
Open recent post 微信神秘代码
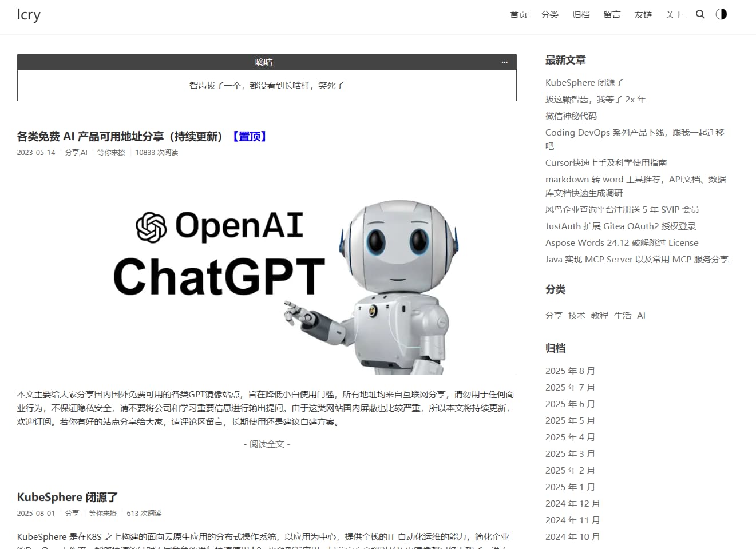coord(571,116)
